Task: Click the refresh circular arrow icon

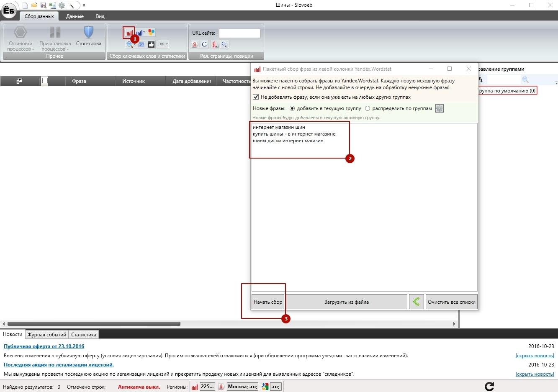Action: click(x=489, y=387)
